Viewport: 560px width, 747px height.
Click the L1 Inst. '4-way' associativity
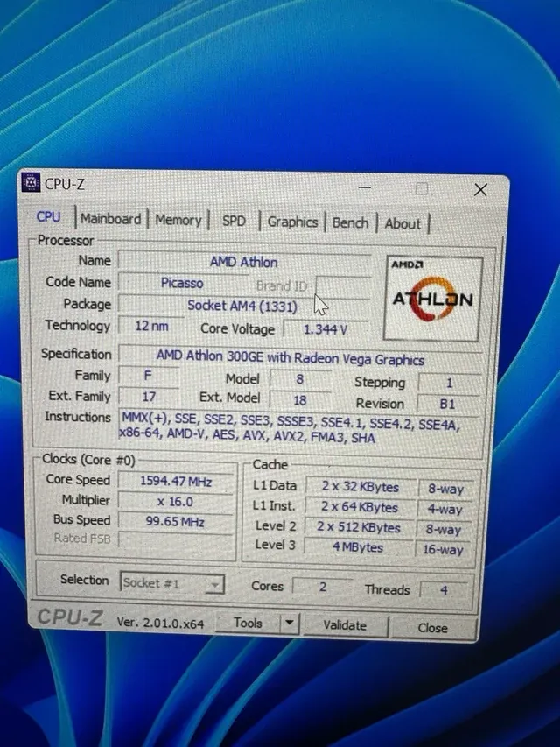[444, 510]
